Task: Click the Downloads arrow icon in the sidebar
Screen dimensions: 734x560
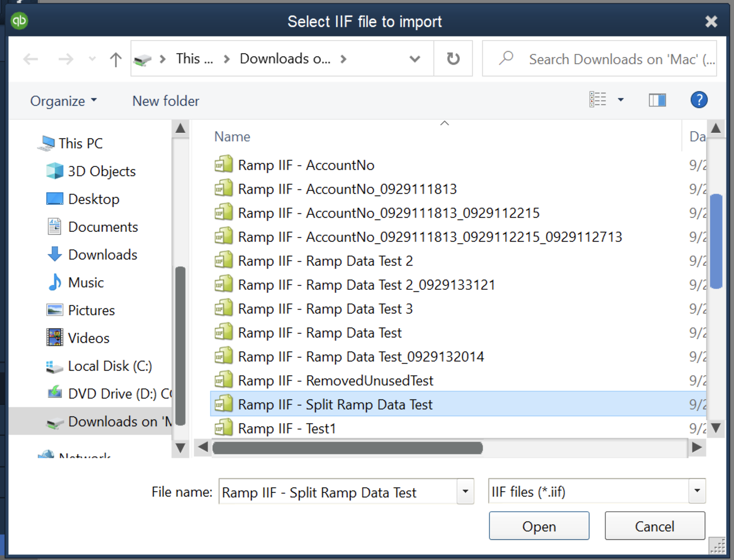Action: [54, 254]
